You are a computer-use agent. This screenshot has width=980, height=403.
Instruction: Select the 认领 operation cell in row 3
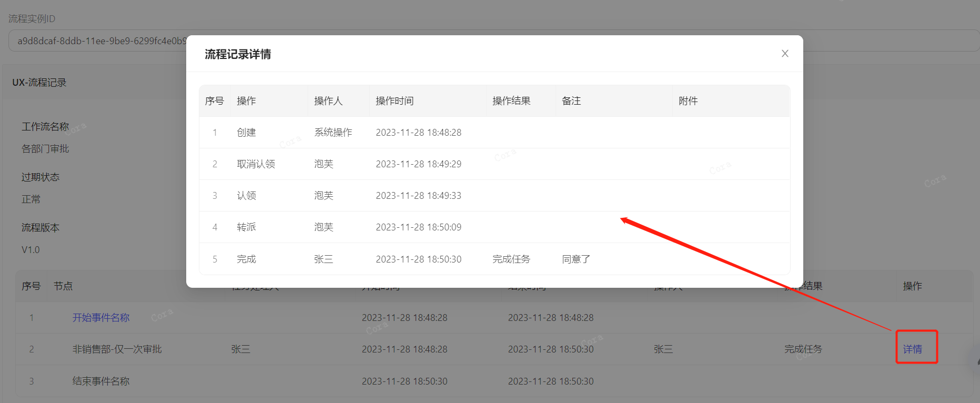click(x=246, y=196)
